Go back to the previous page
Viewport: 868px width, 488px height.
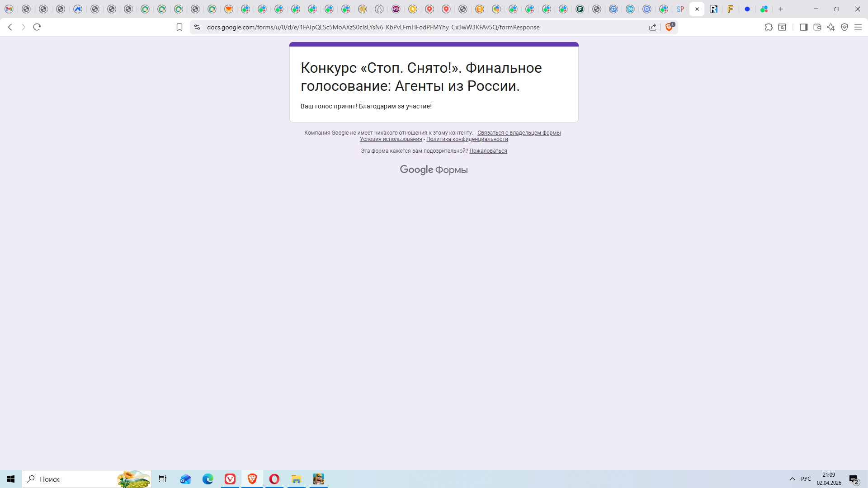pyautogui.click(x=10, y=27)
